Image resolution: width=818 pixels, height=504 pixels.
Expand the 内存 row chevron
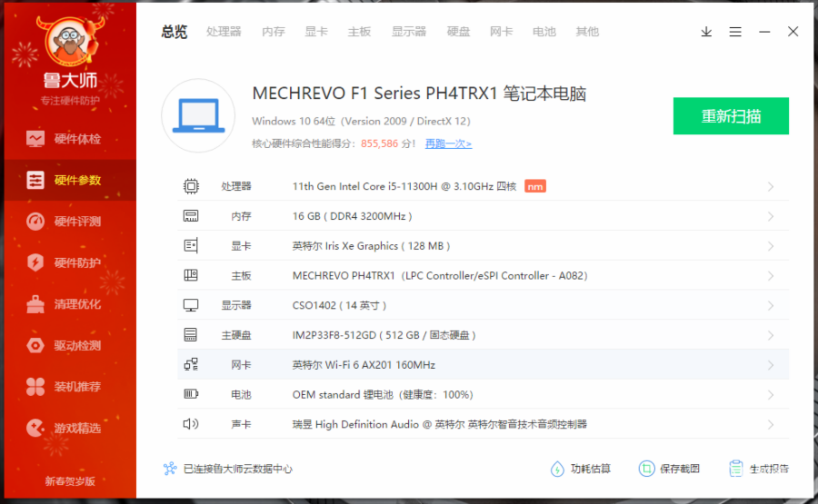(x=771, y=216)
